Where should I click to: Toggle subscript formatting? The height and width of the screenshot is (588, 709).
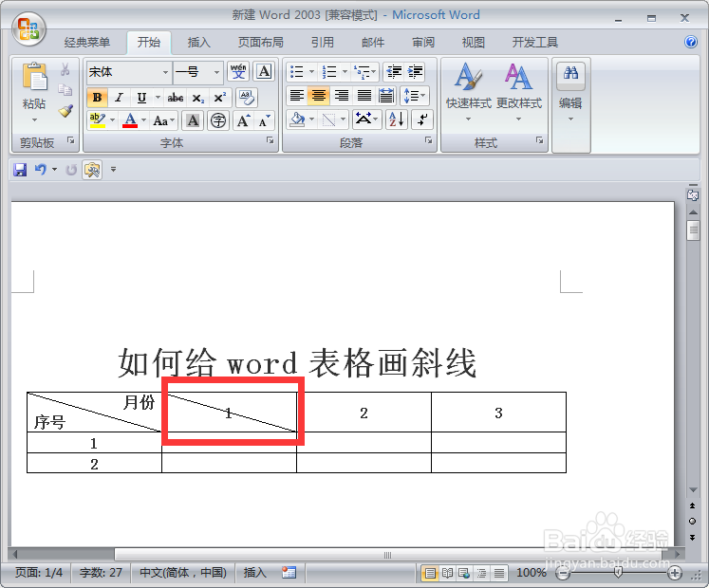[197, 97]
